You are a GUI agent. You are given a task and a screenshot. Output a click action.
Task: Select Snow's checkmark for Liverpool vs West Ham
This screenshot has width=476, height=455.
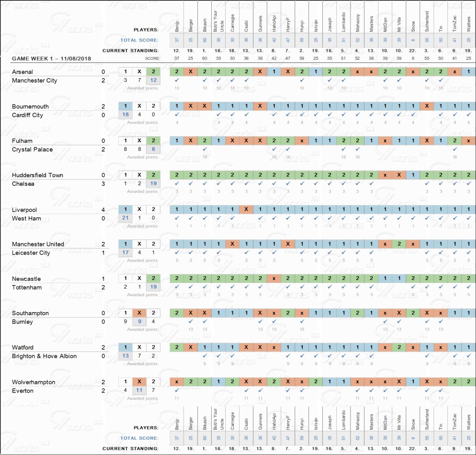tap(413, 218)
